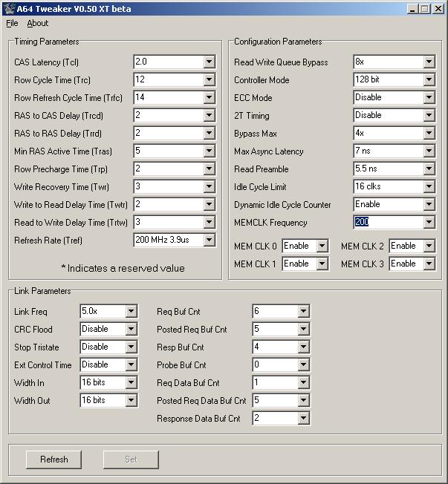Close the A64 Tweaker window
The height and width of the screenshot is (484, 448).
pos(438,9)
